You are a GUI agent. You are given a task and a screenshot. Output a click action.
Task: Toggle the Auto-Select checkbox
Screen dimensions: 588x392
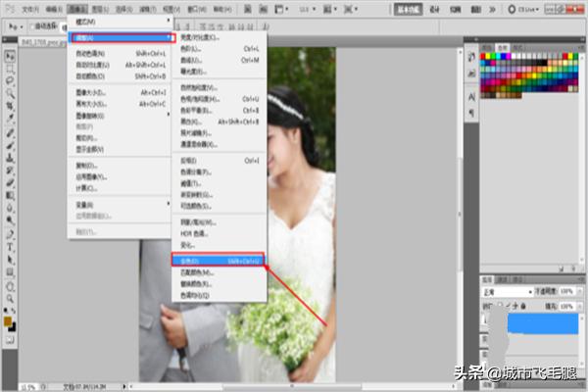pyautogui.click(x=32, y=26)
